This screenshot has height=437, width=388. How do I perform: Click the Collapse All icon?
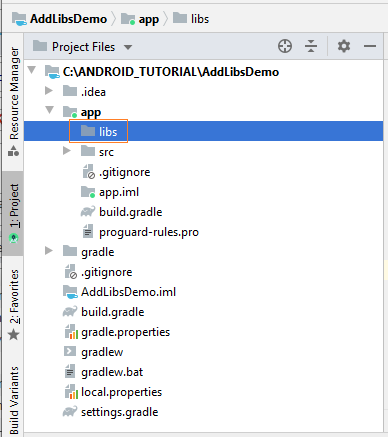click(311, 46)
